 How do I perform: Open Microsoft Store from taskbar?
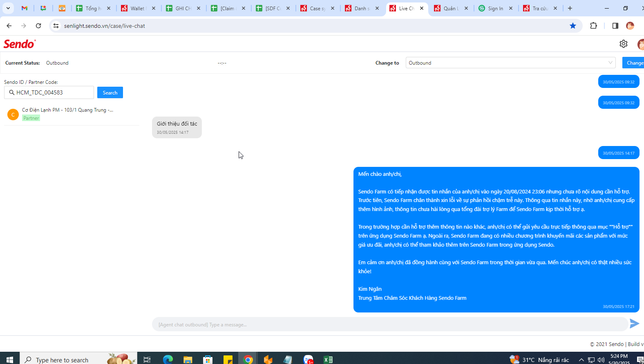point(208,360)
